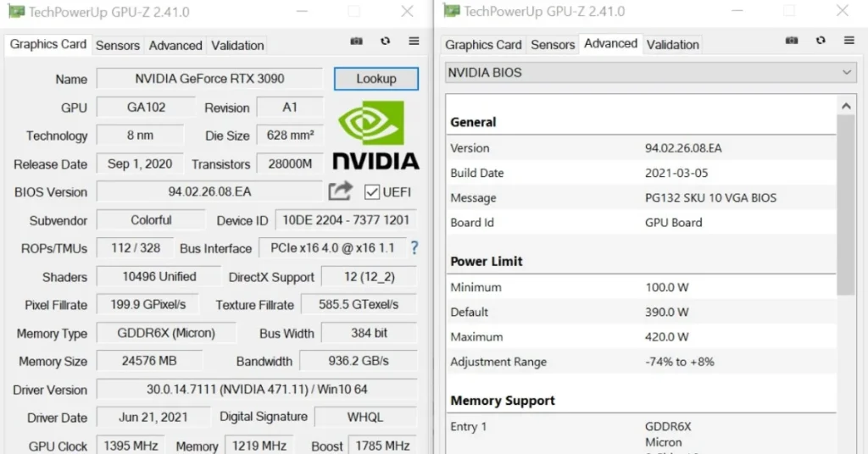This screenshot has height=454, width=868.
Task: Click Texture Fillrate field 585.5 GTexel/s
Action: click(359, 305)
